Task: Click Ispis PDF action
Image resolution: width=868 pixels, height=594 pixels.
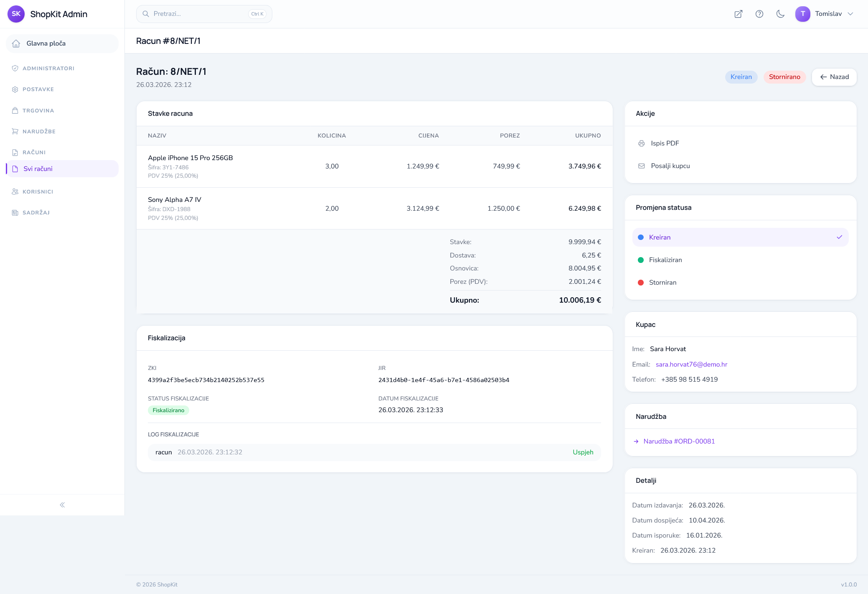Action: click(740, 143)
